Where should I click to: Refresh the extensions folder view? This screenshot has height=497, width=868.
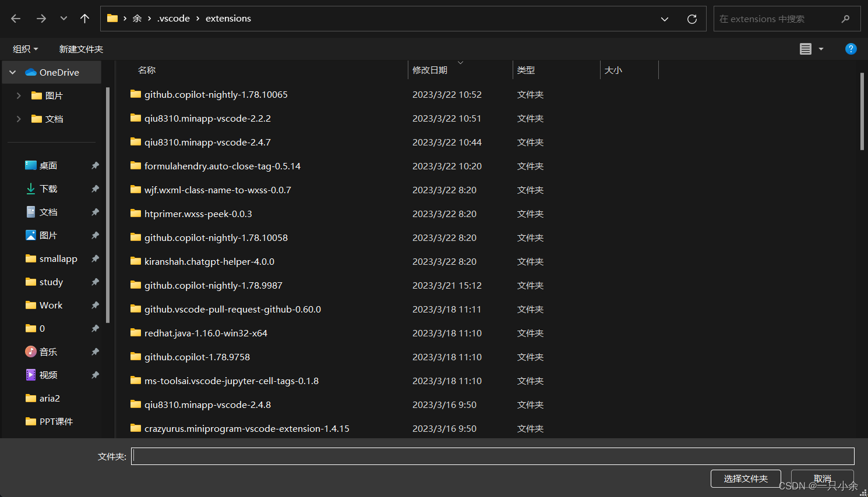[692, 19]
